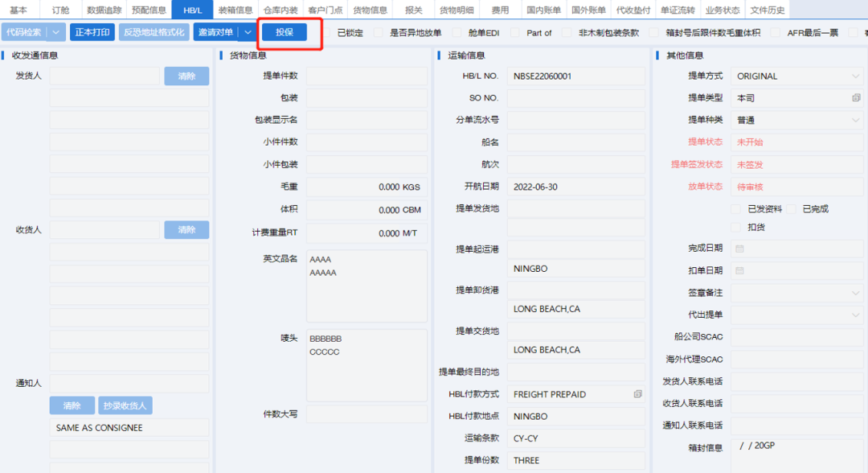Click the 正本打印 button
Screen dimensions: 868x473
click(92, 32)
